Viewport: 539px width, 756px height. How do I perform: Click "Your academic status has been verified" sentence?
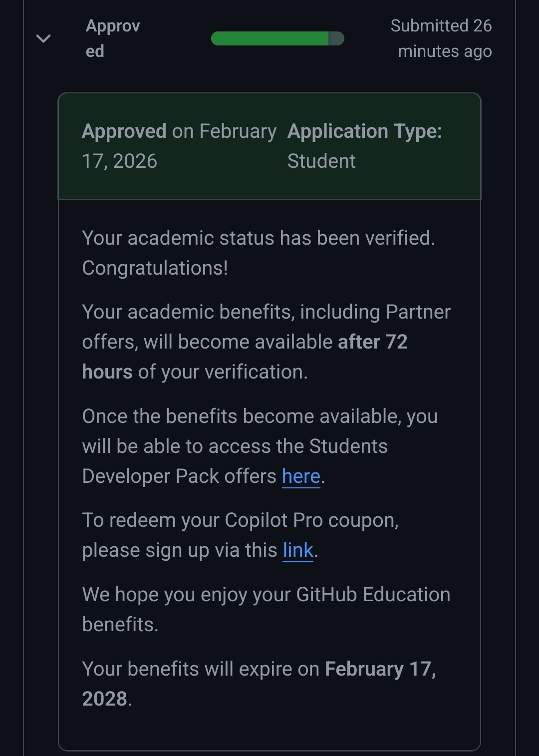pyautogui.click(x=258, y=238)
